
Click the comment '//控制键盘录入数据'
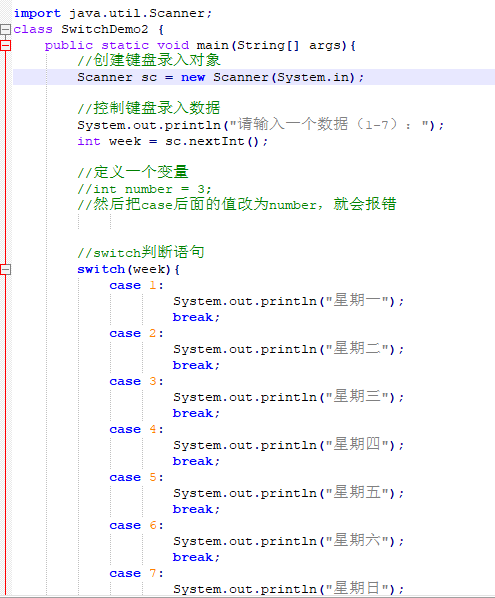149,109
